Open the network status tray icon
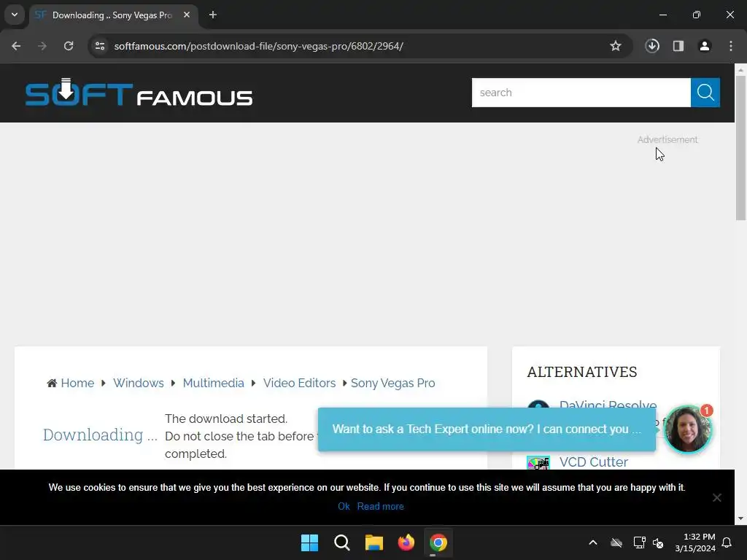The width and height of the screenshot is (747, 560). coord(639,542)
